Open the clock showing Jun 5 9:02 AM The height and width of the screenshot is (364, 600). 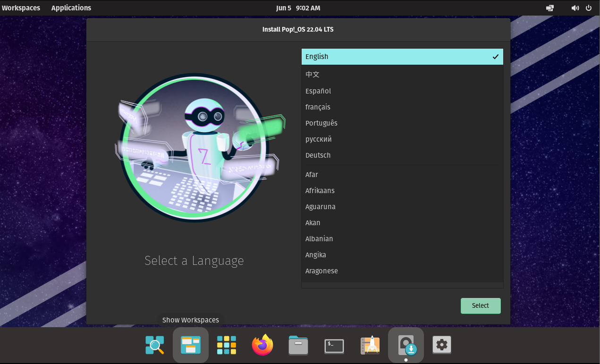coord(298,8)
